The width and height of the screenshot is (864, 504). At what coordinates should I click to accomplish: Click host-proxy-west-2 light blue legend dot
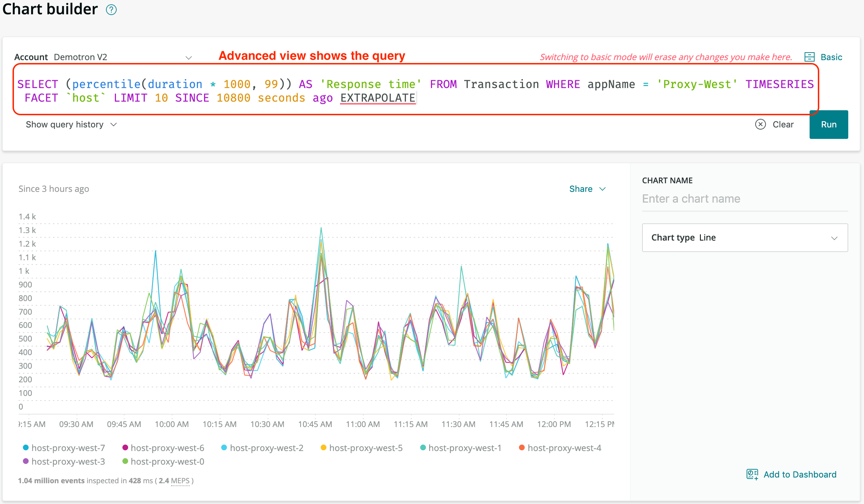click(x=224, y=447)
